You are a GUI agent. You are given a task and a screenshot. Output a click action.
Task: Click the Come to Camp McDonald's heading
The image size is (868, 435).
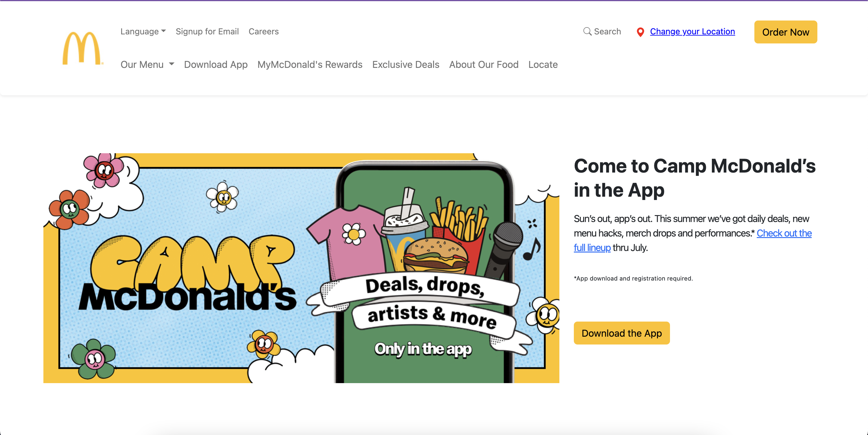coord(694,178)
